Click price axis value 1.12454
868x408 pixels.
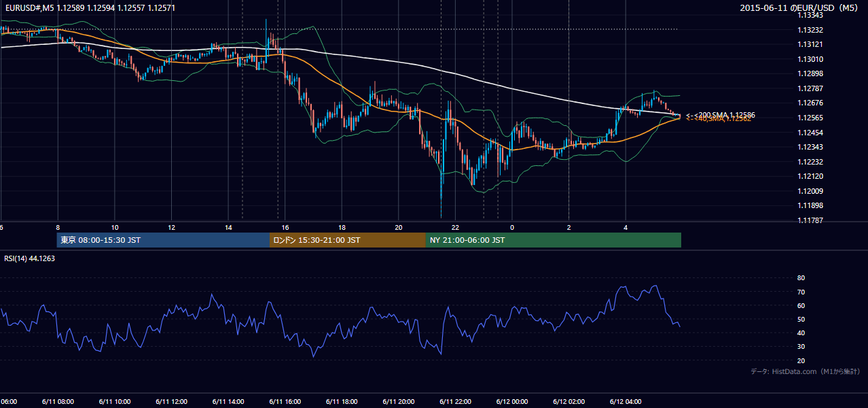click(811, 133)
